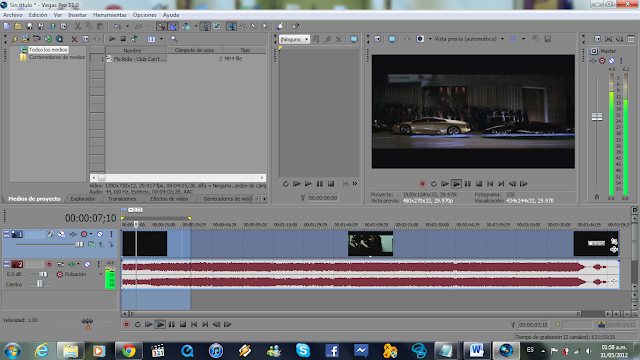Create a new project from main toolbar
The height and width of the screenshot is (360, 640).
pos(7,26)
